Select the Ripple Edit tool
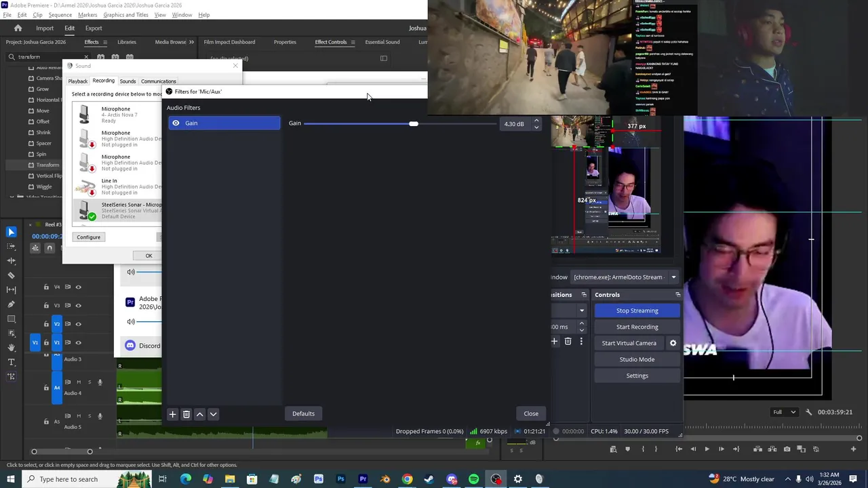This screenshot has height=488, width=868. coord(11,261)
